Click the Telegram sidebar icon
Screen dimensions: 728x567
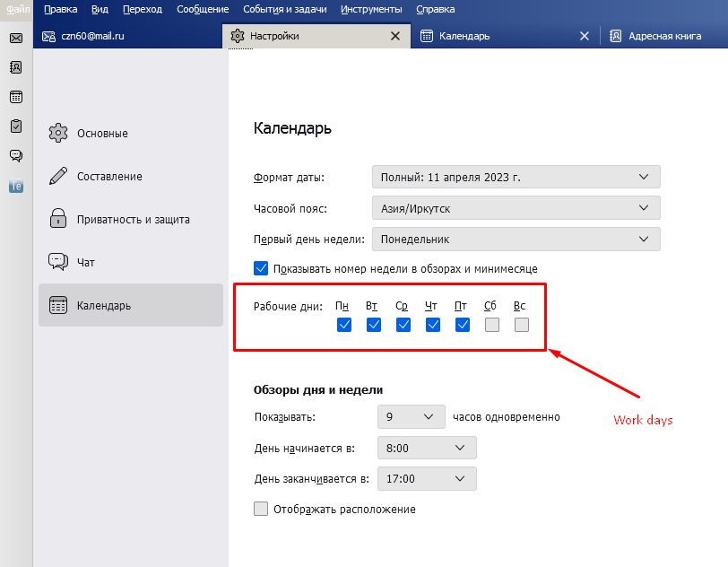(15, 187)
